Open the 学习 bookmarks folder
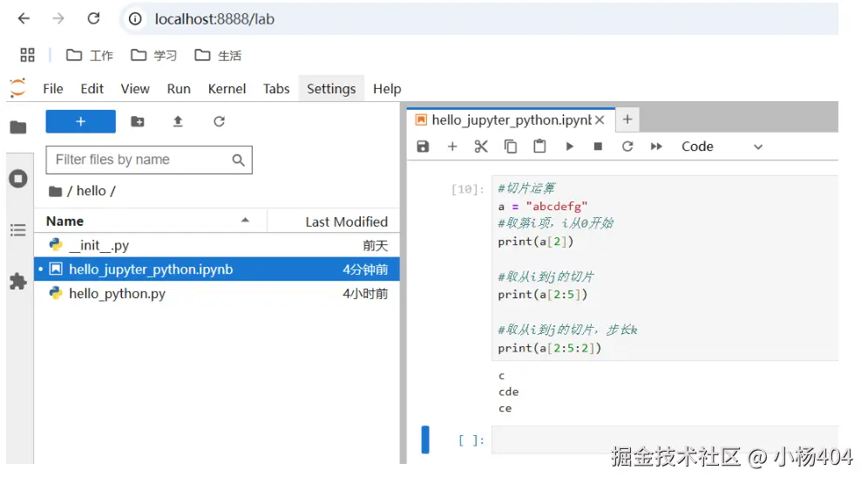 [154, 56]
